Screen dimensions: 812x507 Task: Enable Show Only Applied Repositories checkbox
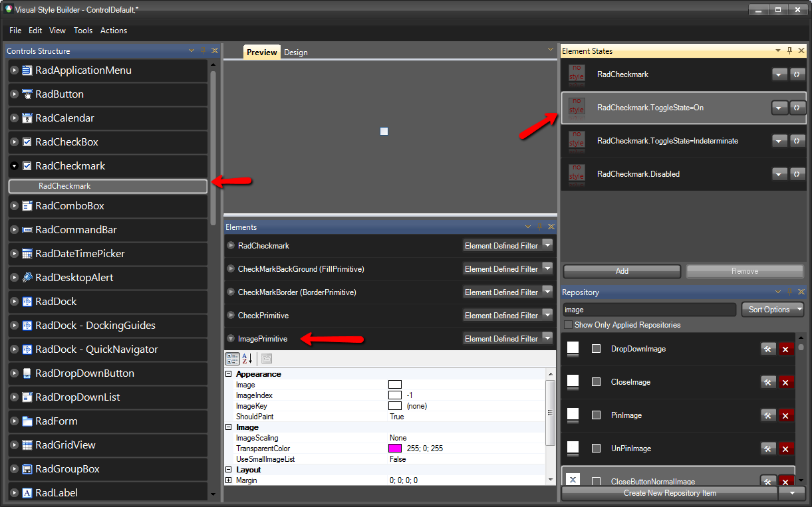tap(568, 325)
